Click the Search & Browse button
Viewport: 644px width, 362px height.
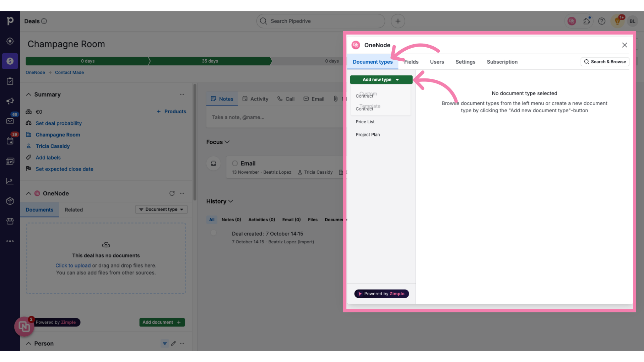pyautogui.click(x=605, y=62)
